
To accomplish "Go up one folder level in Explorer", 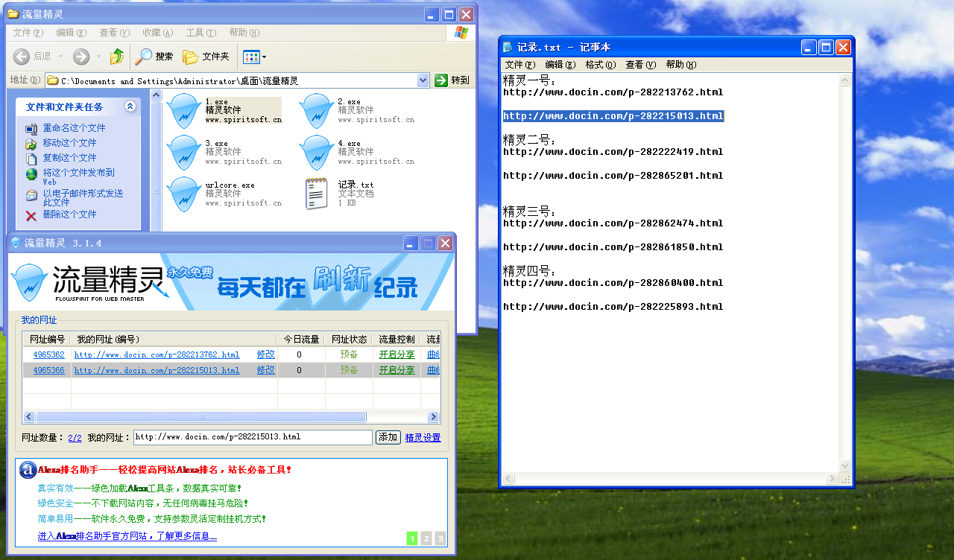I will click(x=117, y=57).
